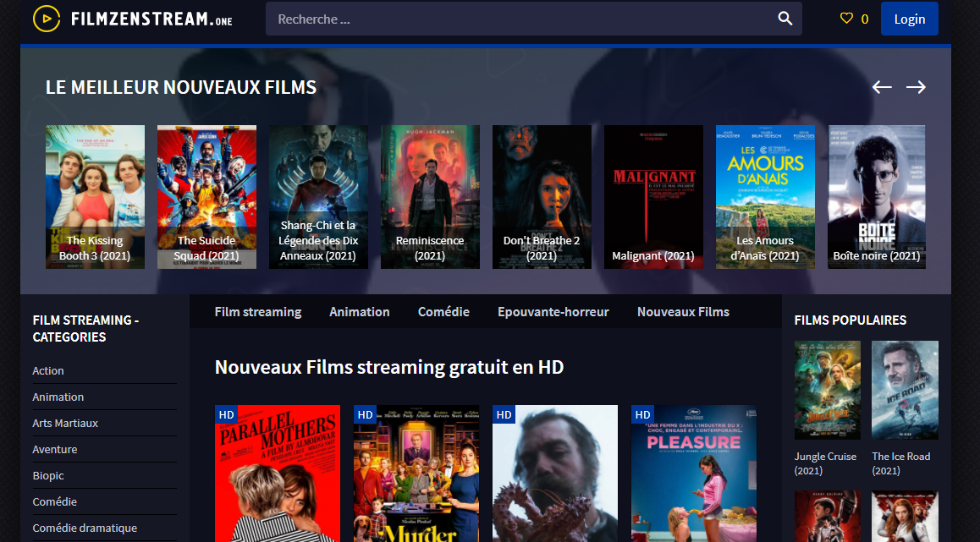
Task: Open Malignant (2021) poster
Action: click(653, 197)
